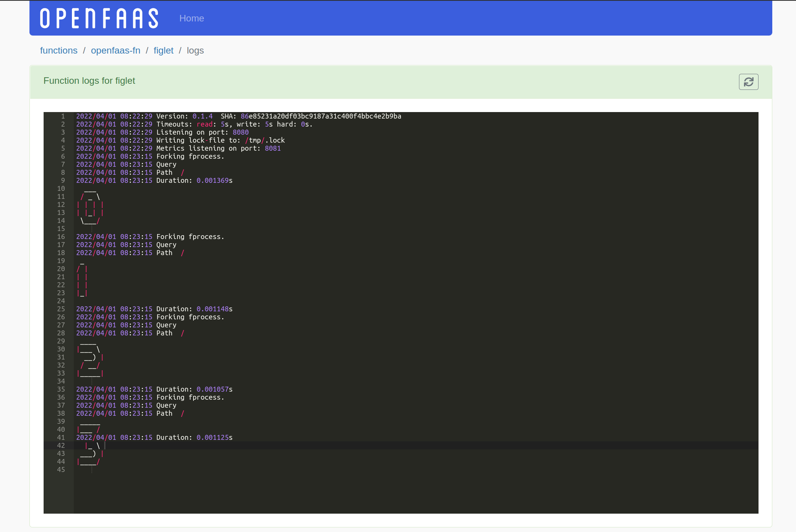Viewport: 796px width, 532px height.
Task: Navigate to the openfaas-fn namespace link
Action: [116, 50]
